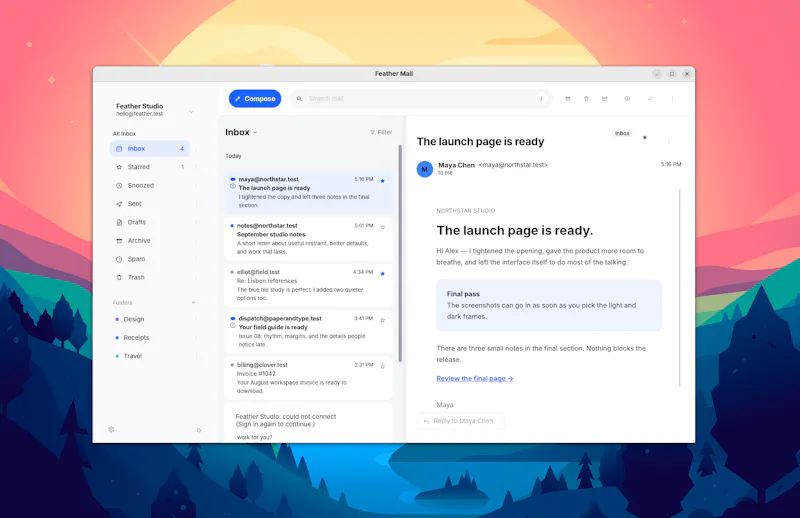This screenshot has width=800, height=518.
Task: Open the Invoice #1042 email
Action: click(x=308, y=378)
